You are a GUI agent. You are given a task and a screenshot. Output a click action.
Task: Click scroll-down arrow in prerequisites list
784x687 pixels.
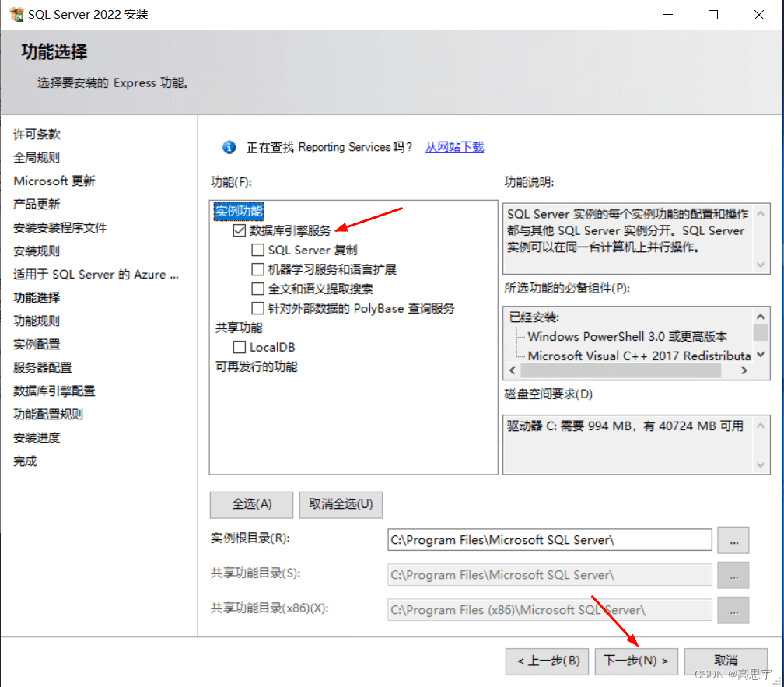pos(761,355)
